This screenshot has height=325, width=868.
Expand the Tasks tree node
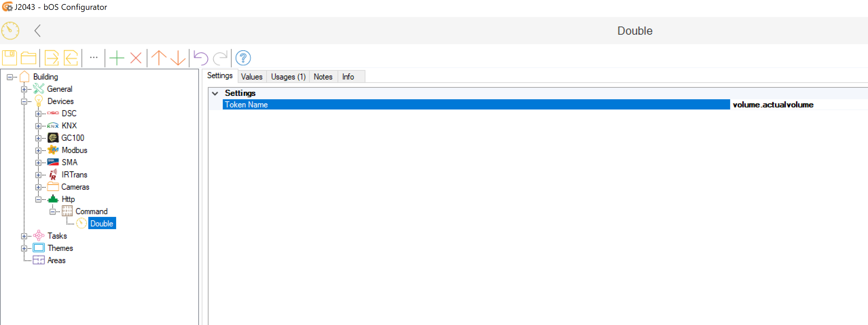click(24, 236)
